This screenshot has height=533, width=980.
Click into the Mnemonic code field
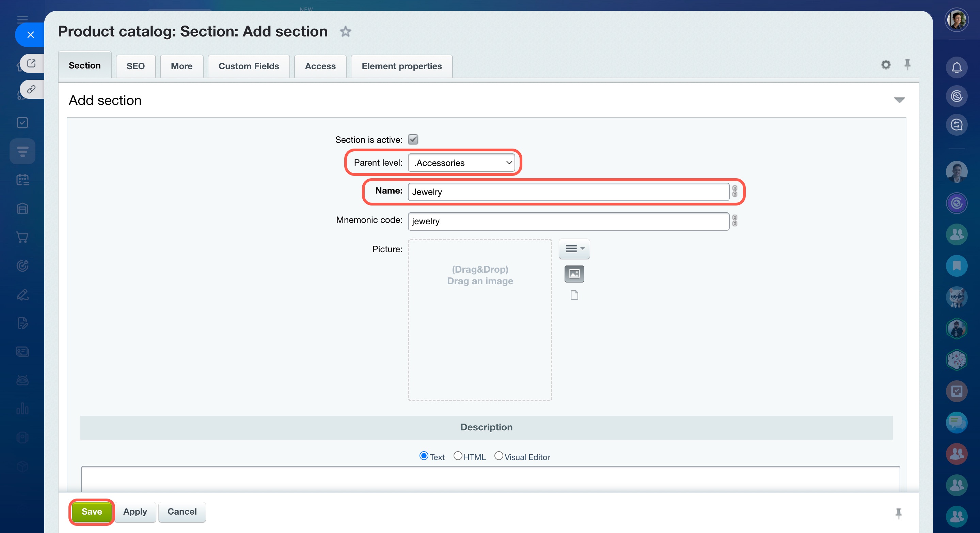coord(568,221)
